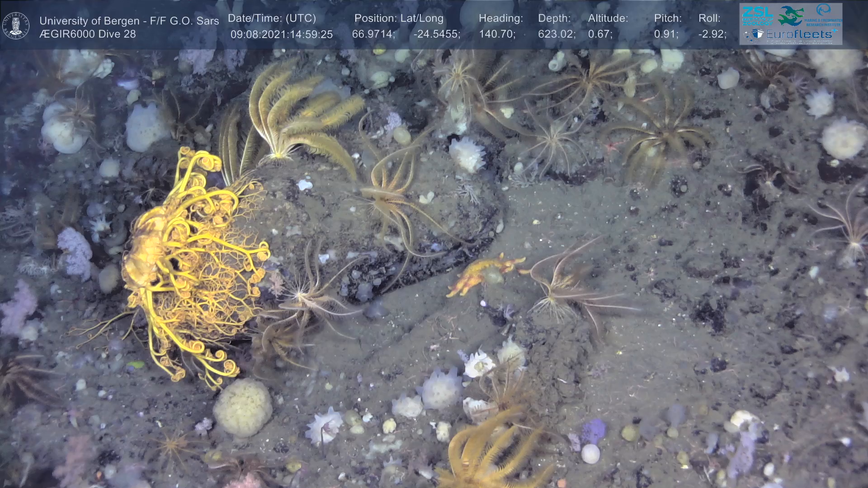Click the ZSL Institute of Zoology logo
The height and width of the screenshot is (488, 868).
tap(757, 16)
